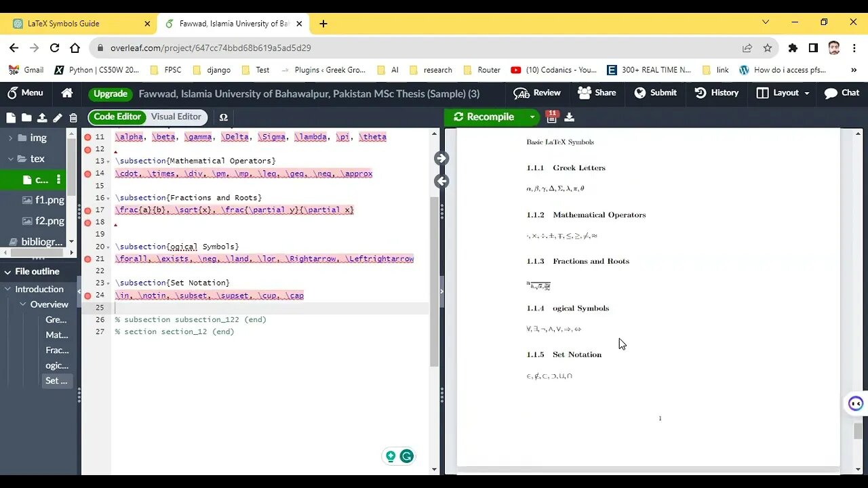Fold the subsection at line 23
Screen dimensions: 868x488
[x=109, y=283]
